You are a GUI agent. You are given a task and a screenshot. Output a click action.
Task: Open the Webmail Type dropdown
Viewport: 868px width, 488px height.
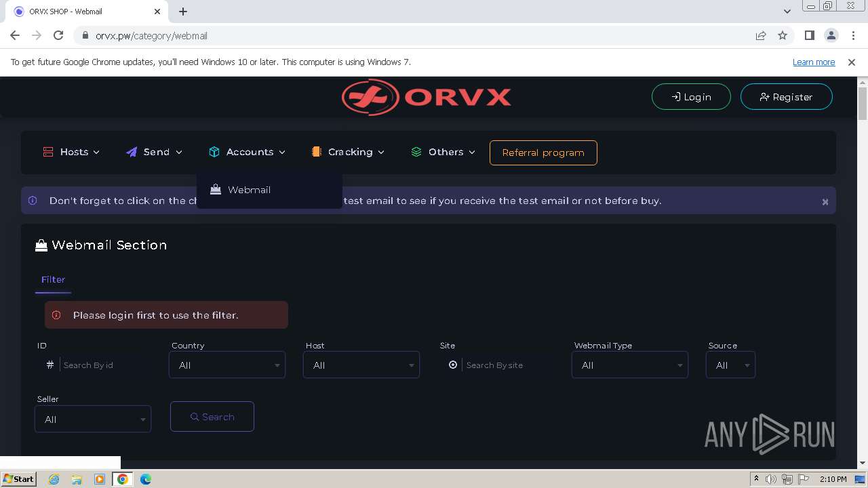(x=630, y=365)
